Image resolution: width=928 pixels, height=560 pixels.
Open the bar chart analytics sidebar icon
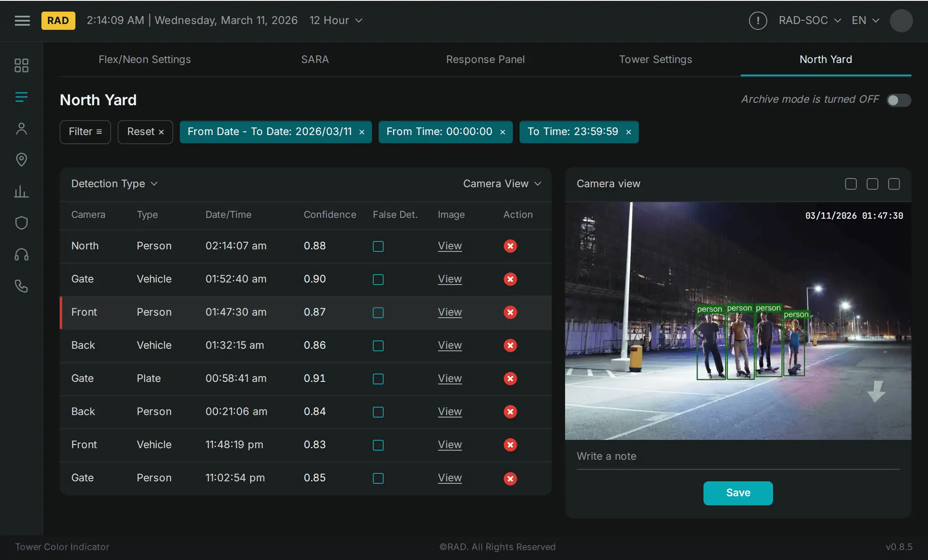coord(22,191)
